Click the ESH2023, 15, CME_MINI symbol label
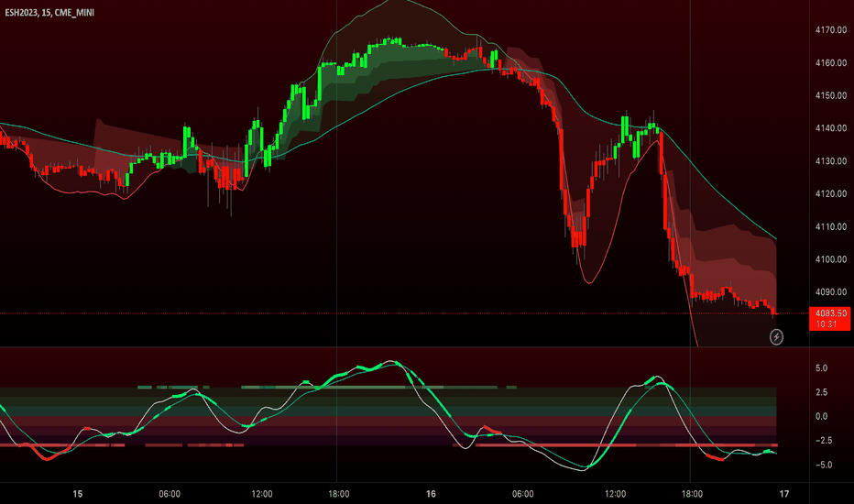Screen dimensions: 854x504 [x=49, y=12]
